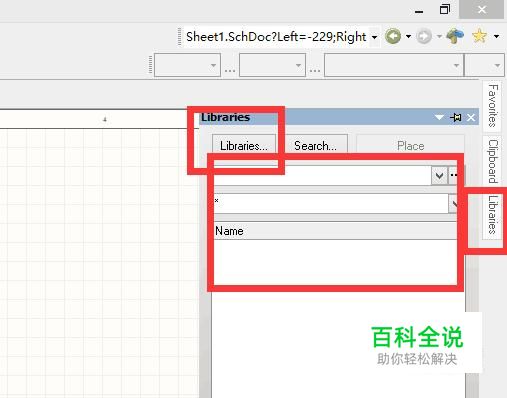Open the third wide toolbar combo box
The image size is (507, 398).
pyautogui.click(x=394, y=65)
